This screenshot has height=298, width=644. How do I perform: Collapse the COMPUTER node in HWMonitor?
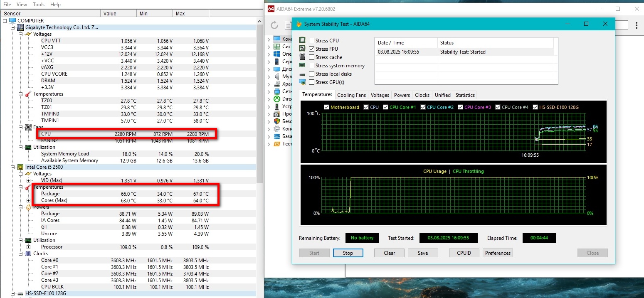5,20
